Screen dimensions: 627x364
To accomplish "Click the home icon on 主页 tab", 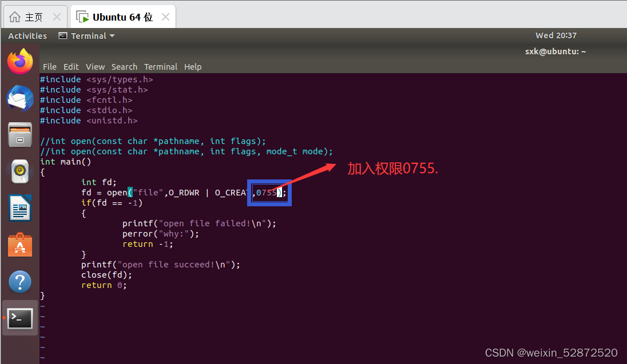I will coord(15,17).
